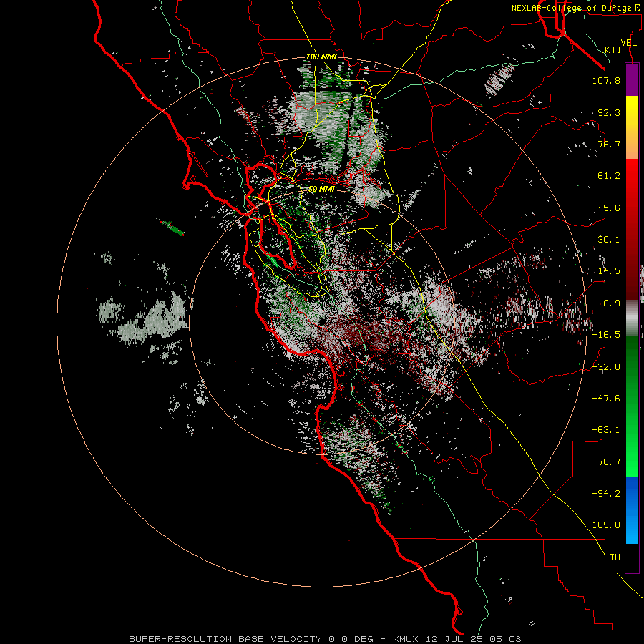Click the [KT] units label

pyautogui.click(x=611, y=49)
